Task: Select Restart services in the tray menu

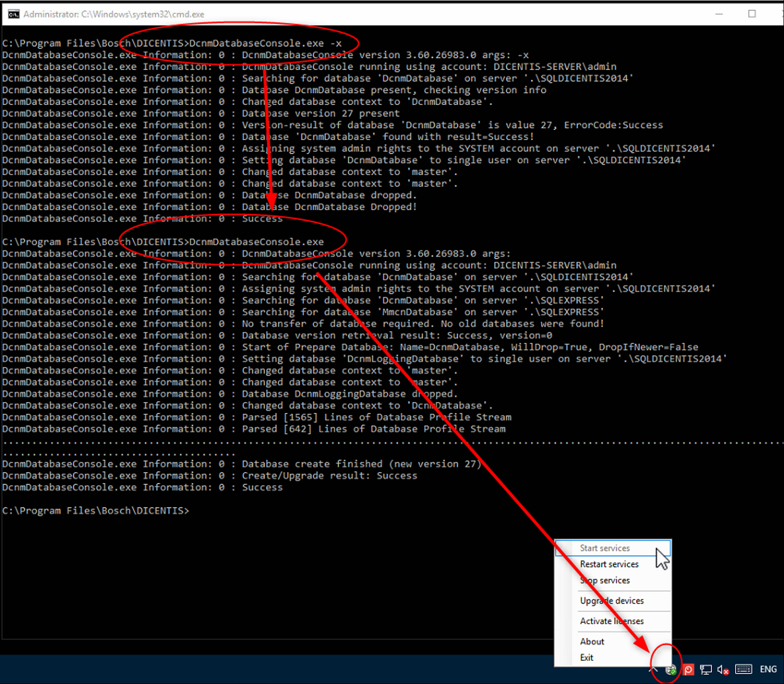Action: click(x=613, y=564)
